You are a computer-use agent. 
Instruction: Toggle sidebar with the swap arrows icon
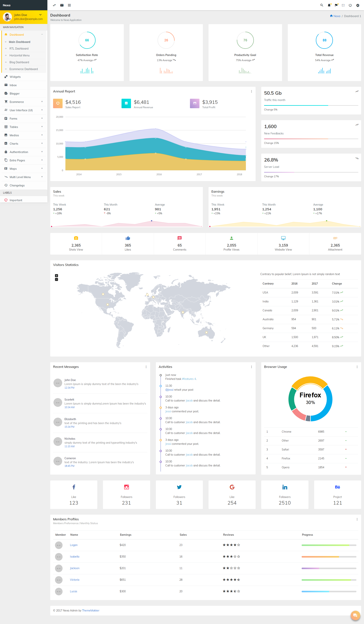tap(54, 5)
